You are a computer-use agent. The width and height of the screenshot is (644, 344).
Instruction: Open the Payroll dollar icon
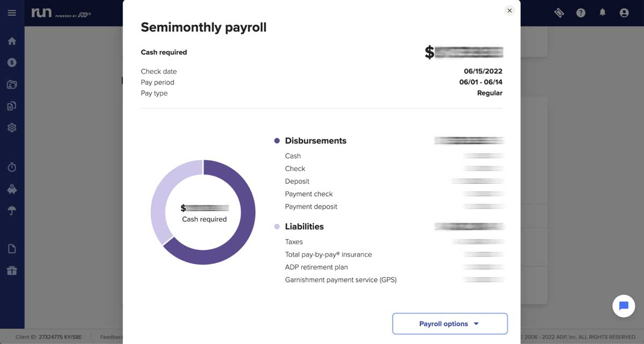(12, 62)
